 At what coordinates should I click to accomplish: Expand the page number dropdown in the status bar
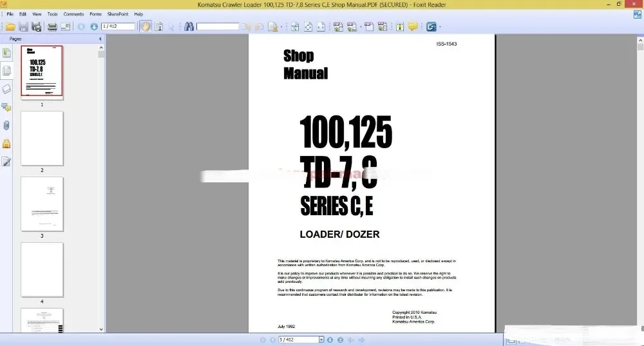click(x=321, y=340)
